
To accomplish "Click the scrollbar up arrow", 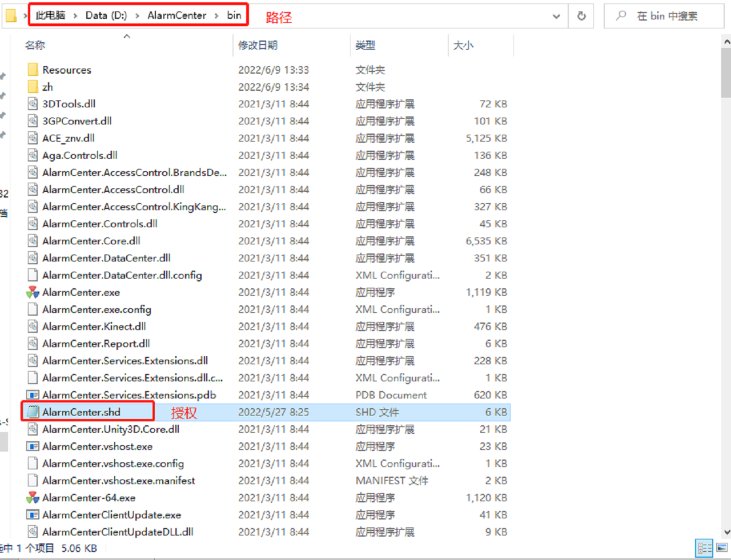I will [x=726, y=42].
